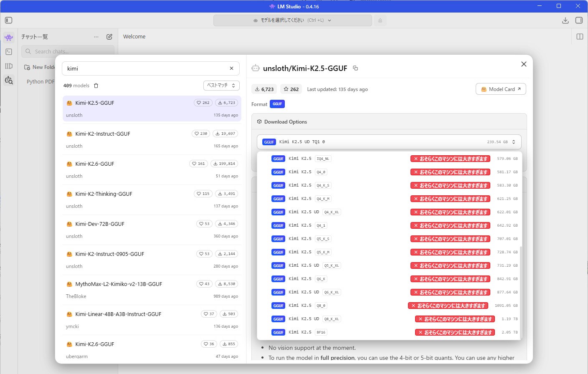Click the quant dropdown list scrollbar
Screen dimensions: 588x374
click(x=520, y=292)
